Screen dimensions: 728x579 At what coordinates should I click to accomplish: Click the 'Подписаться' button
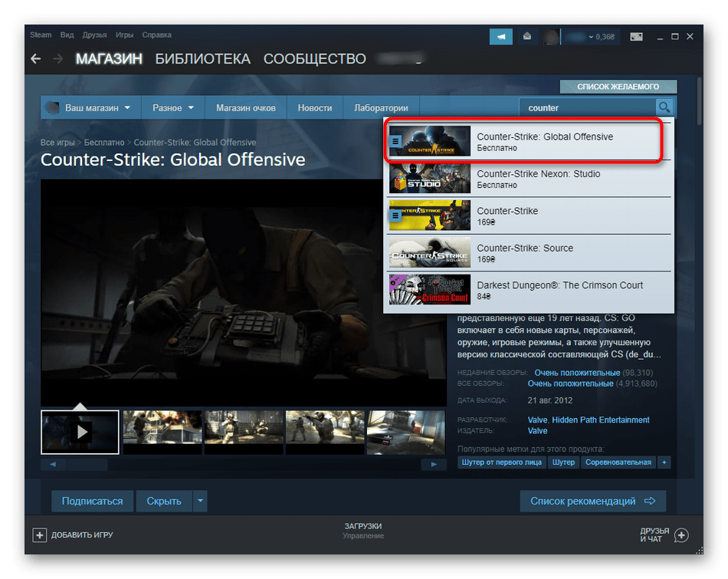(x=92, y=501)
